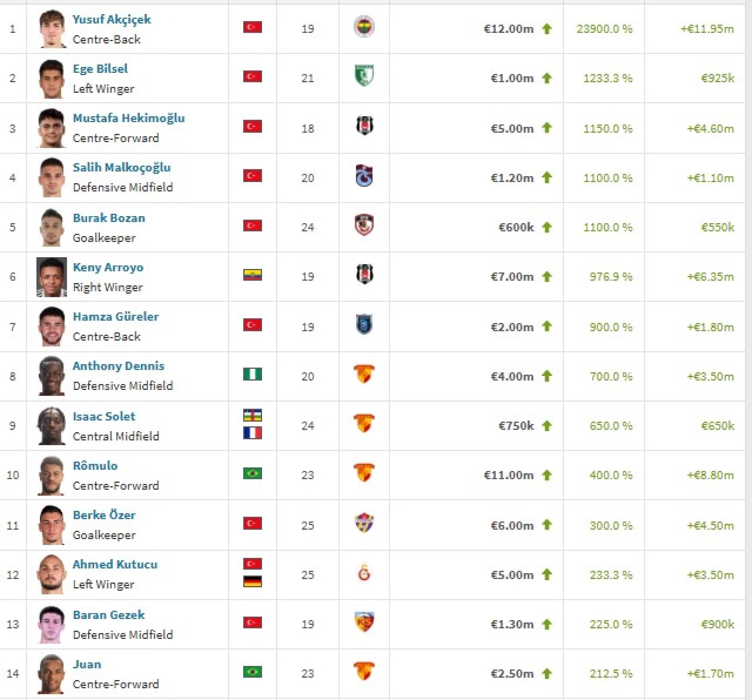The image size is (752, 700).
Task: Go to Salih Malkoçoğlu's profile
Action: (122, 168)
